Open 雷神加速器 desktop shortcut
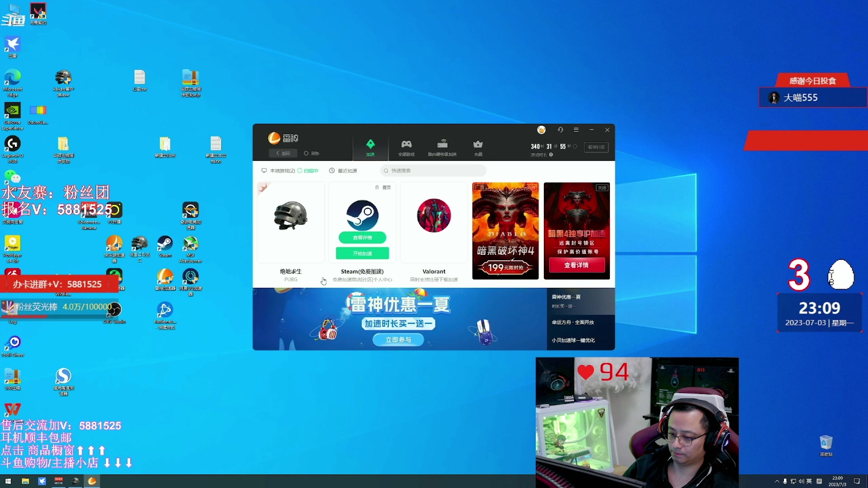This screenshot has height=488, width=868. tap(165, 280)
